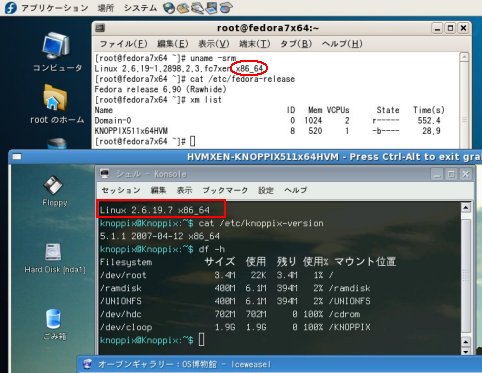Click the Iceweasel icon in the taskbar entry
Screen dimensions: 482x373
click(x=88, y=364)
